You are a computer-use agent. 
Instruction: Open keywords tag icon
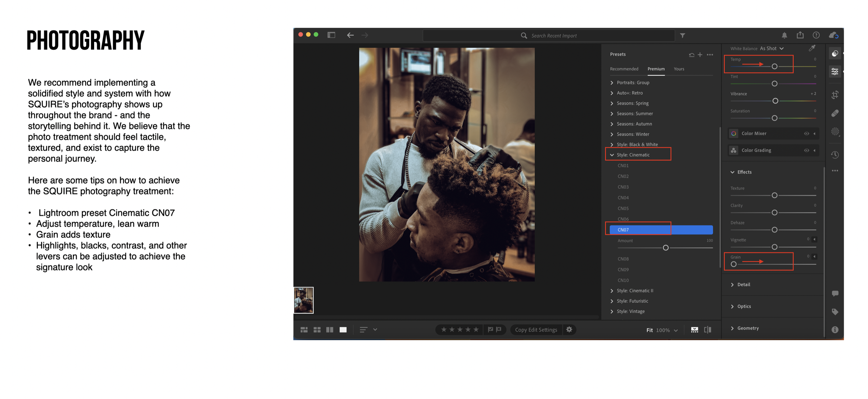click(x=835, y=312)
